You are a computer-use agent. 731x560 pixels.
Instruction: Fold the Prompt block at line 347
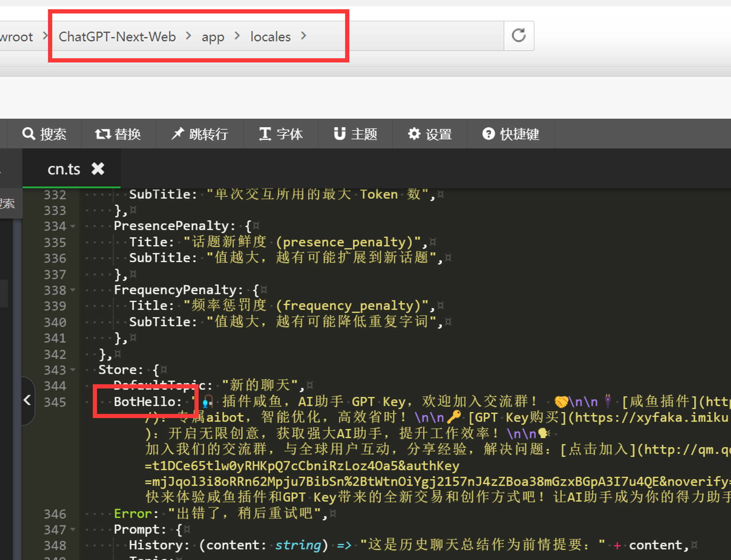coord(73,529)
